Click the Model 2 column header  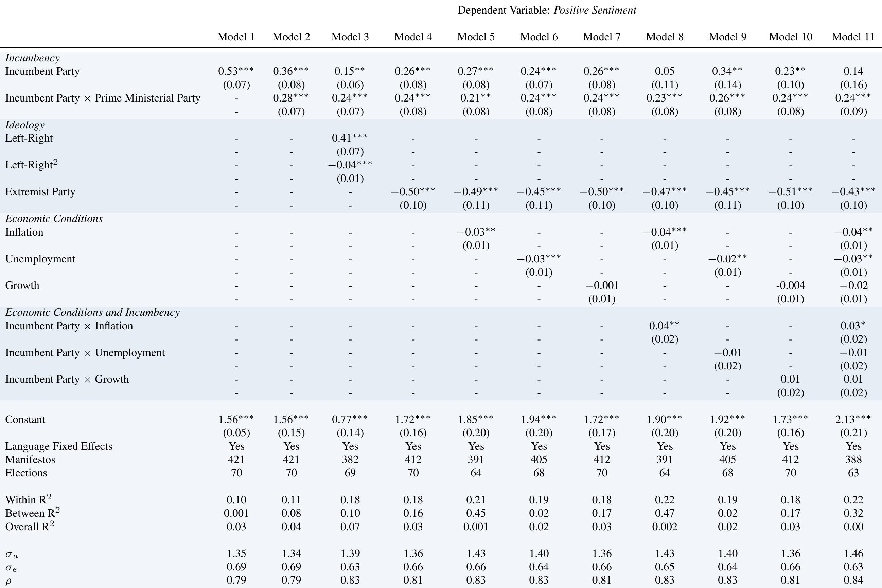(291, 37)
